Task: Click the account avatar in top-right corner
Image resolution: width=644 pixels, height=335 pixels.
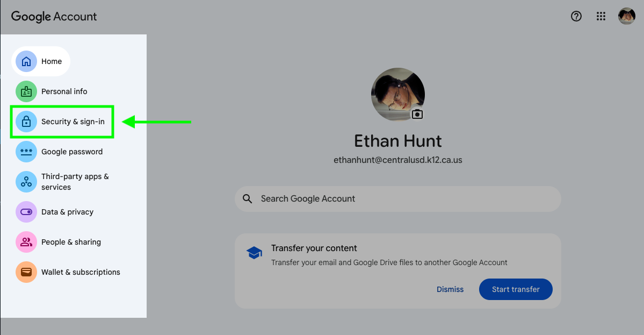Action: point(627,16)
